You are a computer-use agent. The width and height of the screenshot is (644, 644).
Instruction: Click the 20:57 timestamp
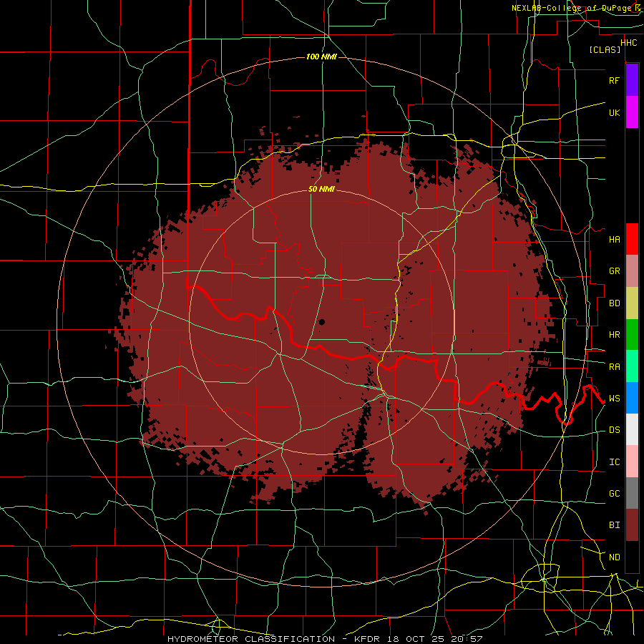click(x=466, y=639)
